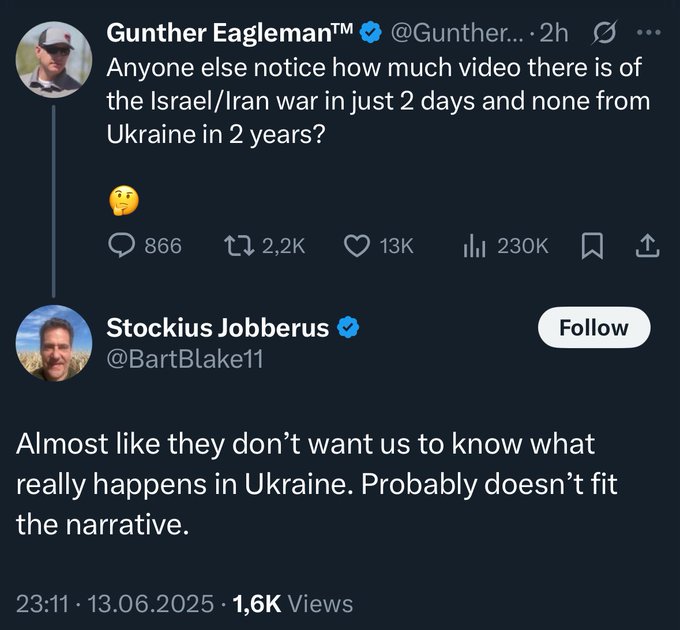Click the reply speech bubble icon
680x630 pixels.
(x=121, y=245)
